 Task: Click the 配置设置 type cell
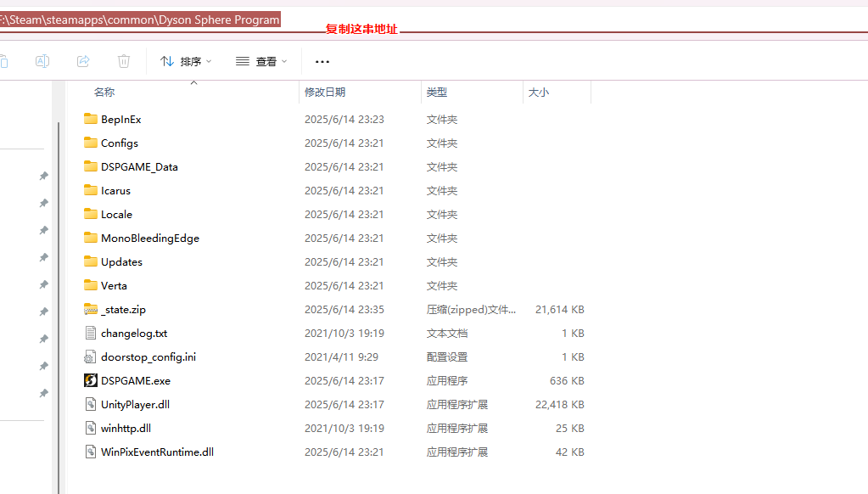(447, 357)
